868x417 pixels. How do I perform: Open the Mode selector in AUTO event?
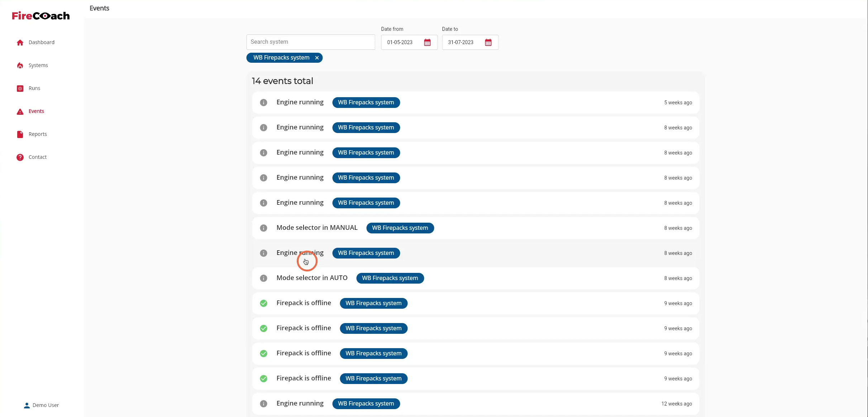(476, 278)
